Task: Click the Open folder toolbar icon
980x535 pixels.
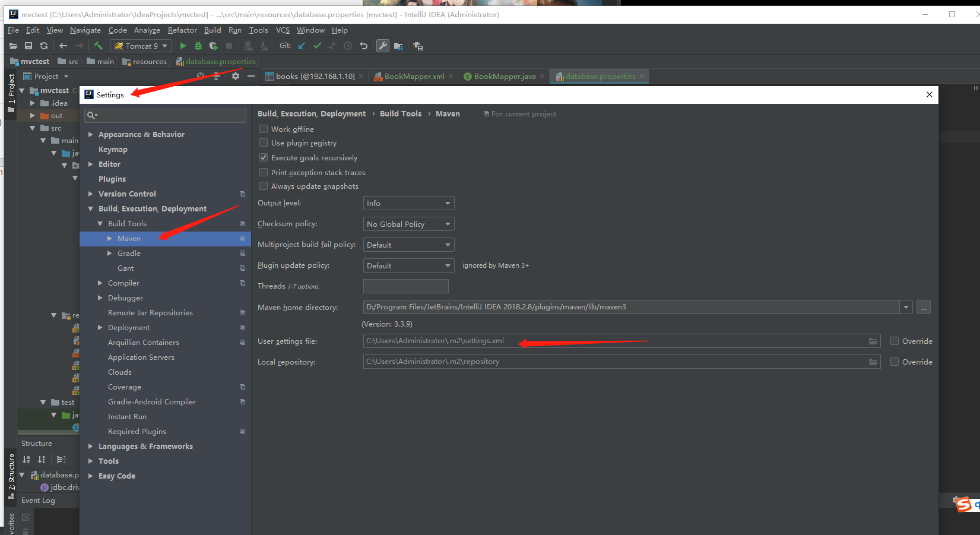Action: click(x=13, y=46)
